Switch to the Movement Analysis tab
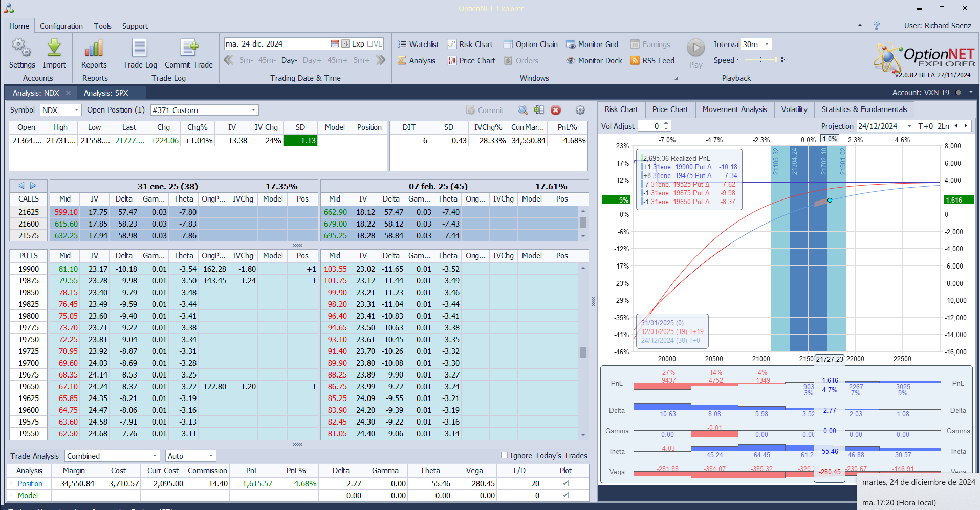 (x=734, y=109)
